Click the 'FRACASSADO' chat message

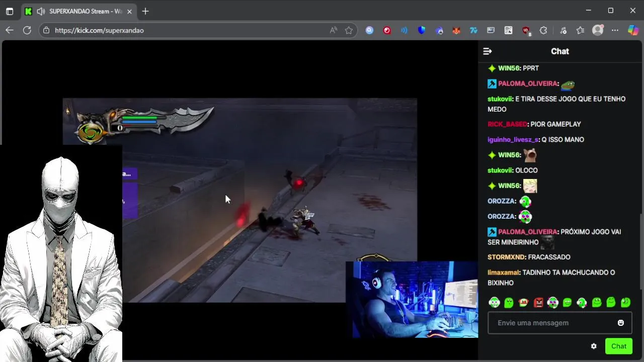pyautogui.click(x=549, y=257)
